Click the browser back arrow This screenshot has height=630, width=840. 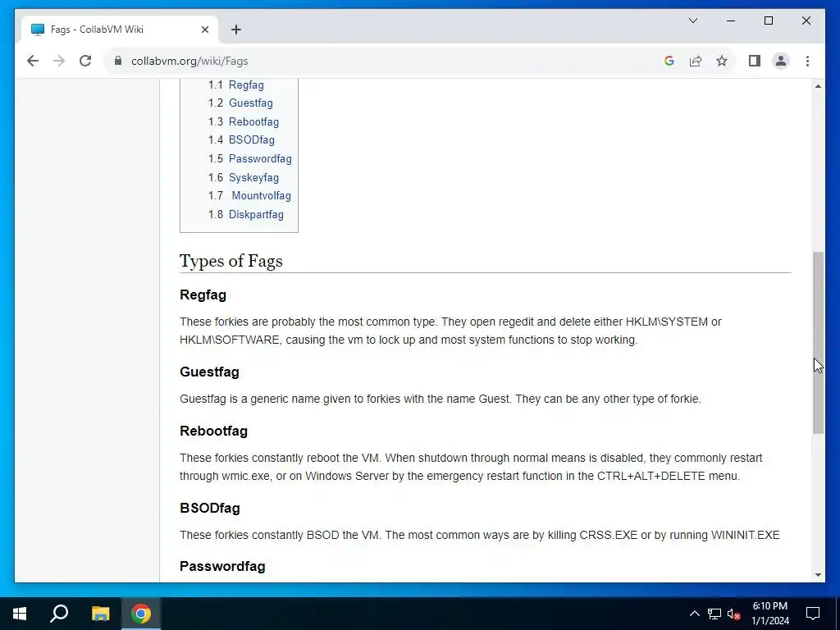coord(33,61)
